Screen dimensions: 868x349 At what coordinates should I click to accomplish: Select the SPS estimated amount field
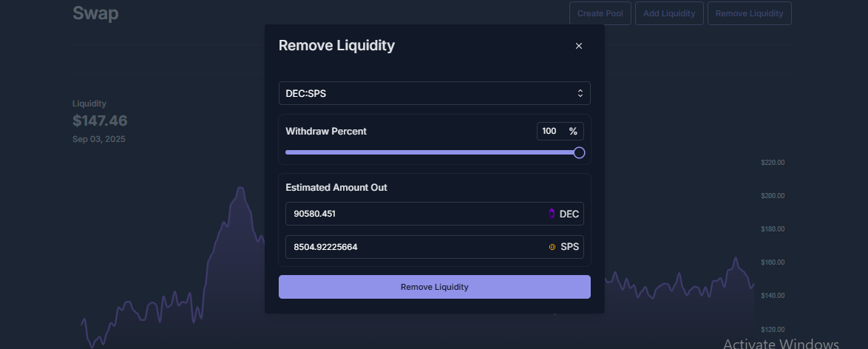click(435, 247)
